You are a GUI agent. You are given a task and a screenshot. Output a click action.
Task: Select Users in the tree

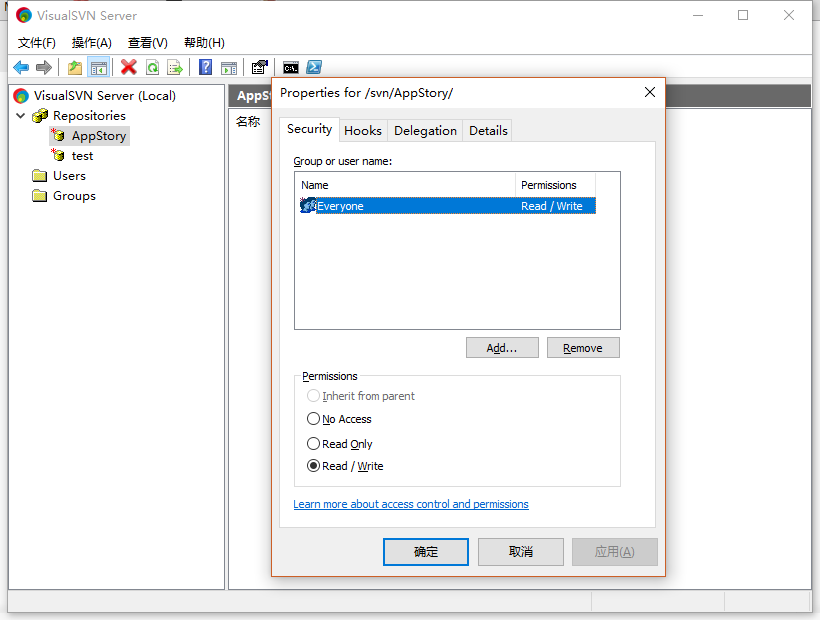[69, 176]
